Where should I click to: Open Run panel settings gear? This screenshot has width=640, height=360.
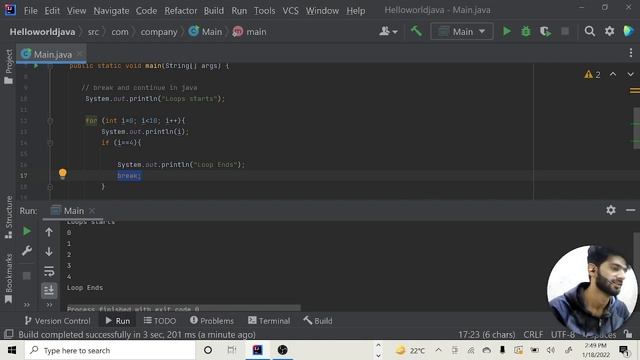point(611,210)
